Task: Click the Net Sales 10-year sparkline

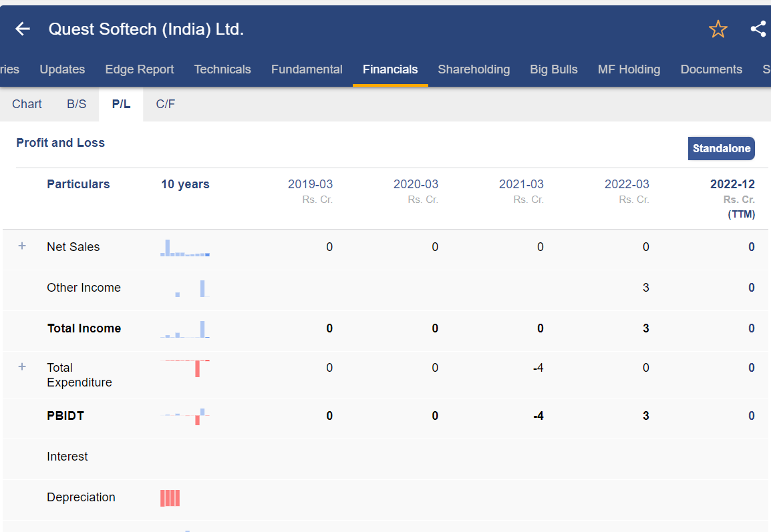Action: tap(185, 248)
